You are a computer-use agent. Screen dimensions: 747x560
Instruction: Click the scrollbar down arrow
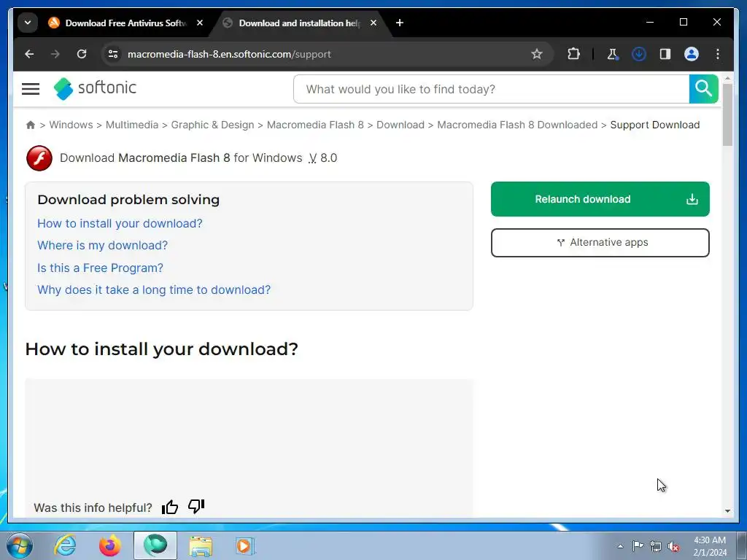pyautogui.click(x=727, y=511)
